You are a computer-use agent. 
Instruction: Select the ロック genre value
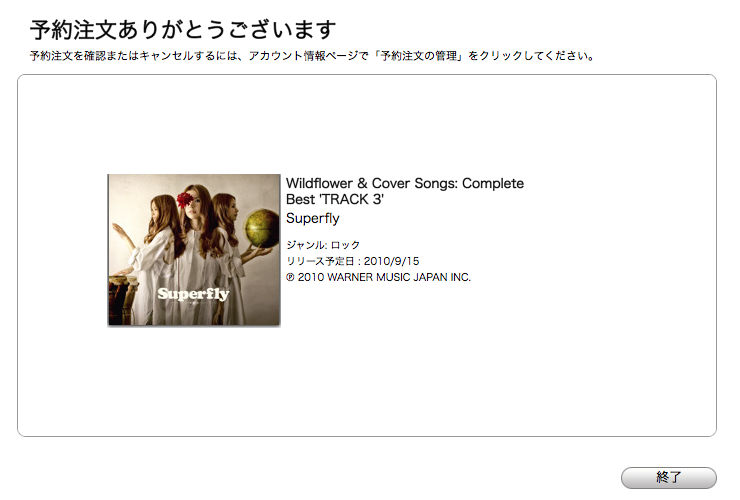[x=345, y=245]
